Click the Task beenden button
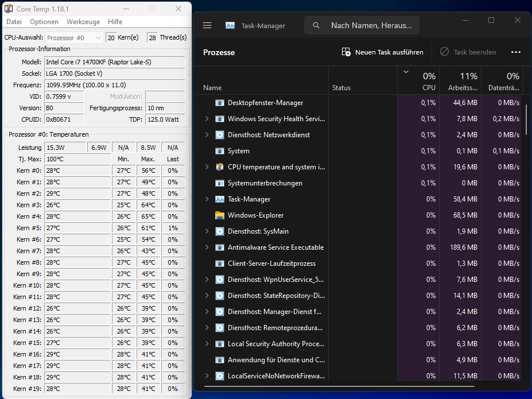The image size is (532, 399). (x=468, y=52)
